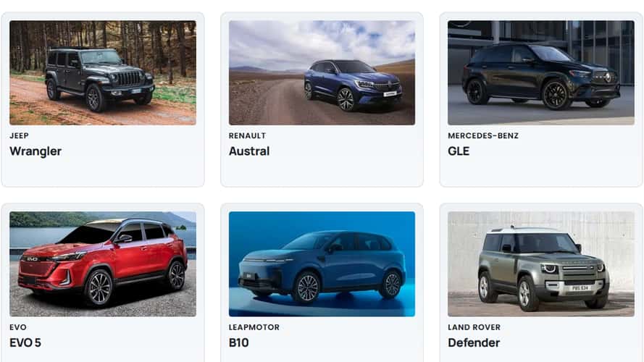
Task: Open the Jeep Wrangler photo
Action: 103,72
